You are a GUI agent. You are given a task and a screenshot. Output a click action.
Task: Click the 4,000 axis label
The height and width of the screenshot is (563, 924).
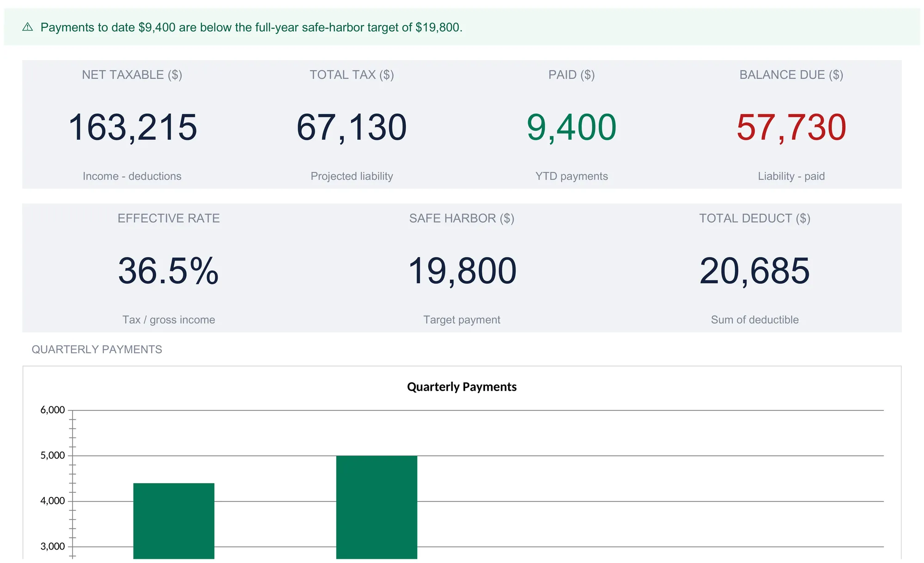coord(53,501)
